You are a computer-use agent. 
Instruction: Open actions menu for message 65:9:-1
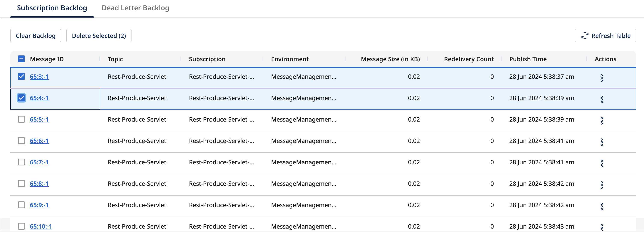[601, 206]
